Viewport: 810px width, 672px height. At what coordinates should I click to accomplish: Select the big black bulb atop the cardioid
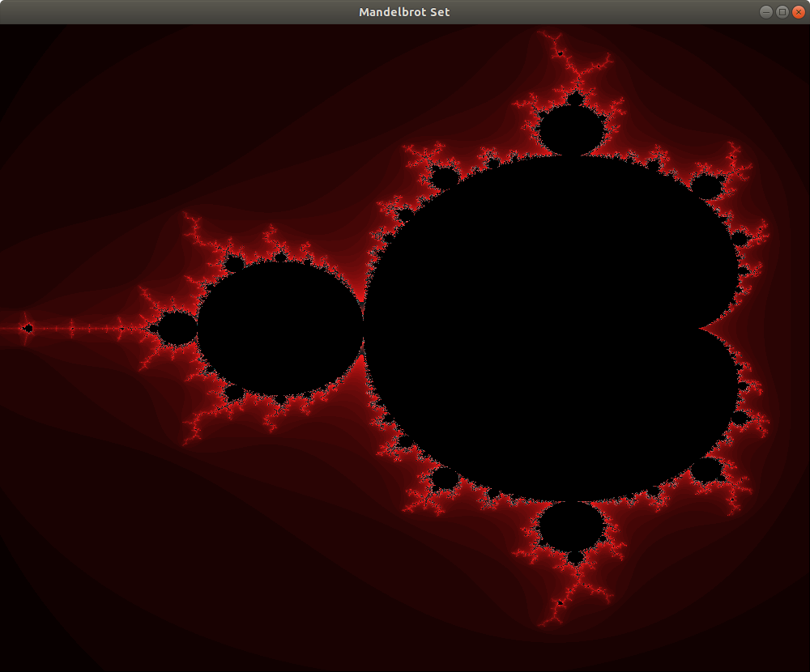click(x=572, y=130)
